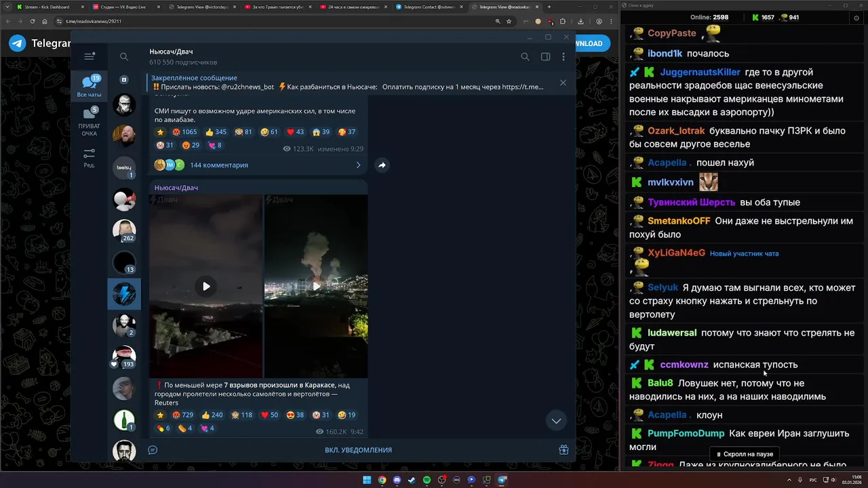Select the active lightning bolt channel
The width and height of the screenshot is (868, 488).
click(x=124, y=293)
